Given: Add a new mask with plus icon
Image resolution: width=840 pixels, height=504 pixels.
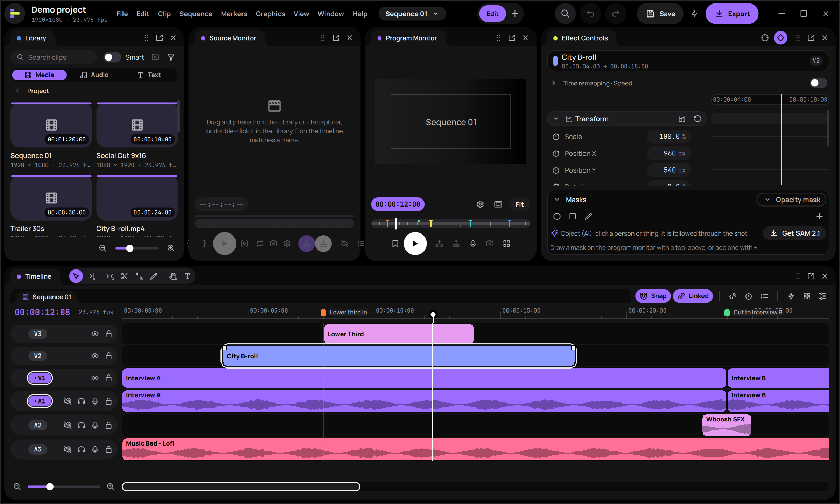Looking at the screenshot, I should pyautogui.click(x=819, y=216).
